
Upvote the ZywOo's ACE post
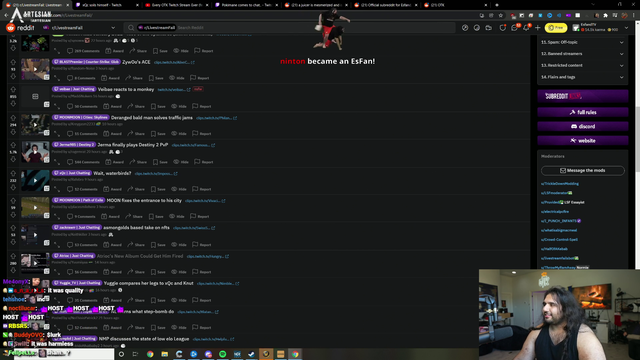tap(13, 62)
